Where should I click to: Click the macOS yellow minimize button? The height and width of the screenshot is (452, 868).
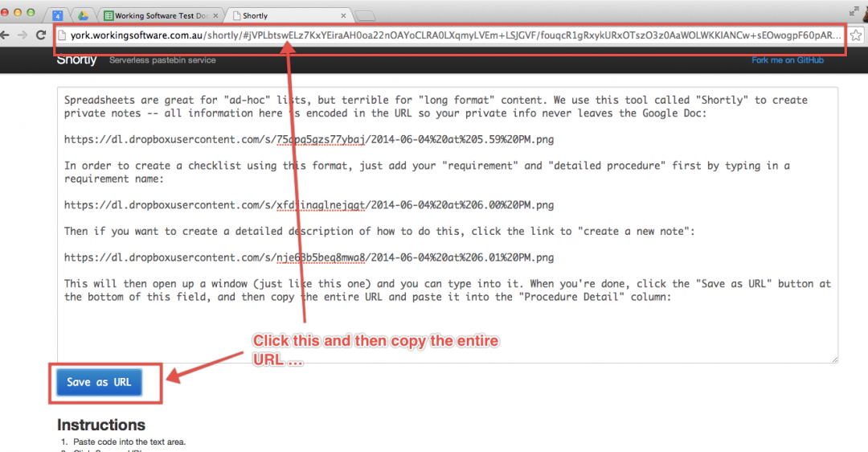click(x=18, y=12)
